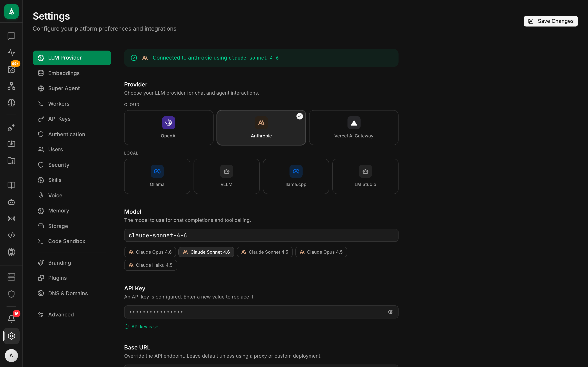The width and height of the screenshot is (588, 367).
Task: Open the brain/memory sidebar icon
Action: coord(11,103)
